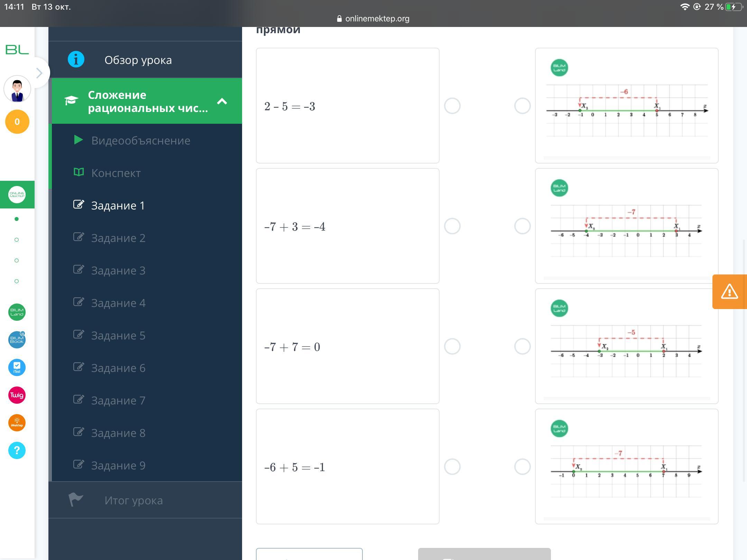Open Конспект lesson notes
747x560 pixels.
click(116, 173)
